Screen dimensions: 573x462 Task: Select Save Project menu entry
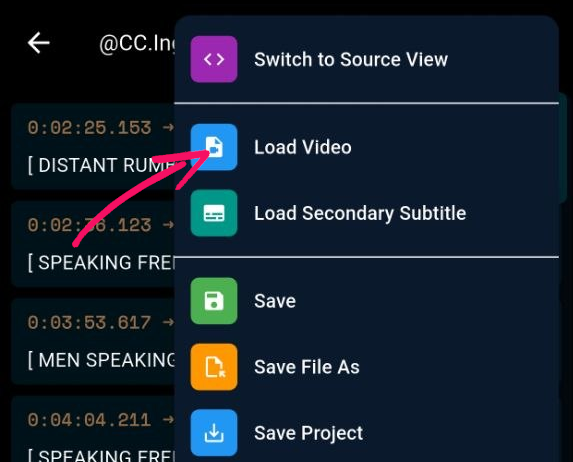coord(367,433)
